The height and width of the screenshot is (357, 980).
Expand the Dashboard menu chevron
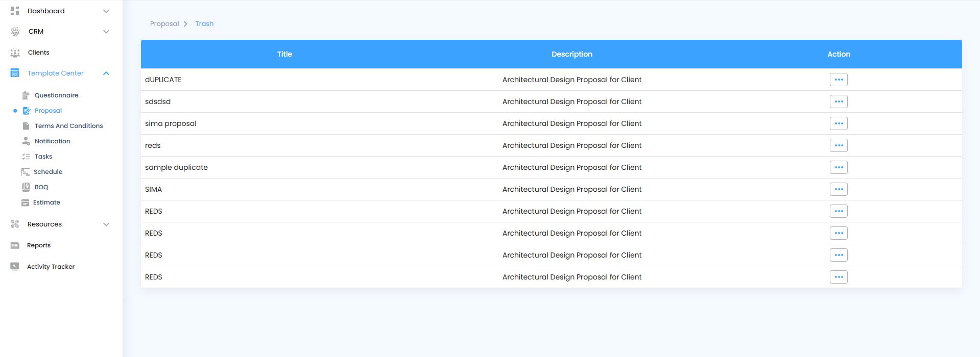point(106,11)
